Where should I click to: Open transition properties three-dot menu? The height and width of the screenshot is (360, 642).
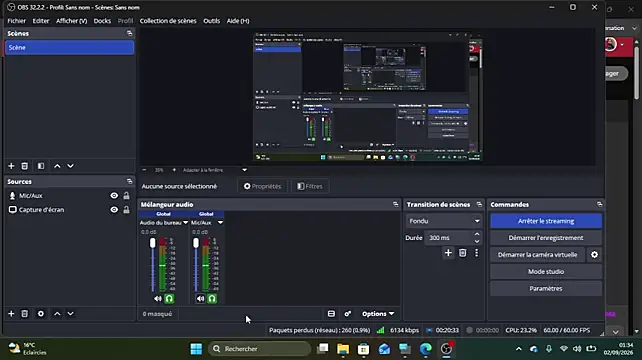coord(476,253)
